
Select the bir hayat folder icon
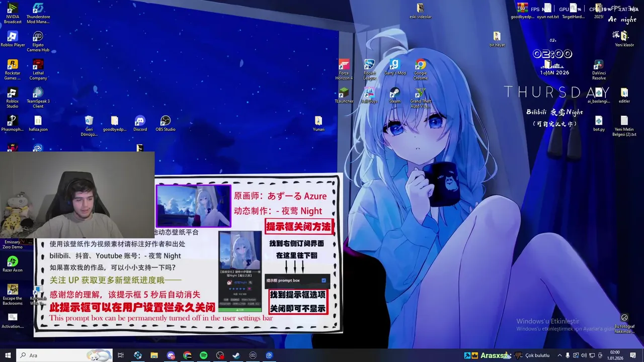[x=497, y=39]
